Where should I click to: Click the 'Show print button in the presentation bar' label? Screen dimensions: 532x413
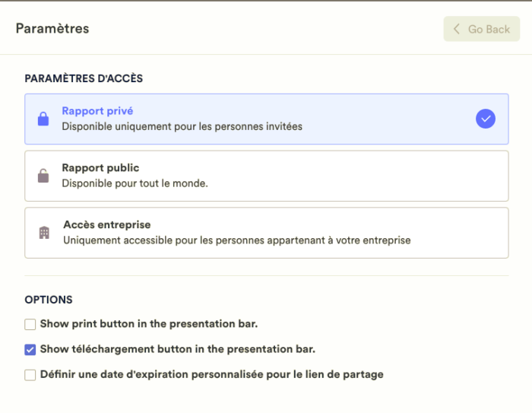coord(149,324)
